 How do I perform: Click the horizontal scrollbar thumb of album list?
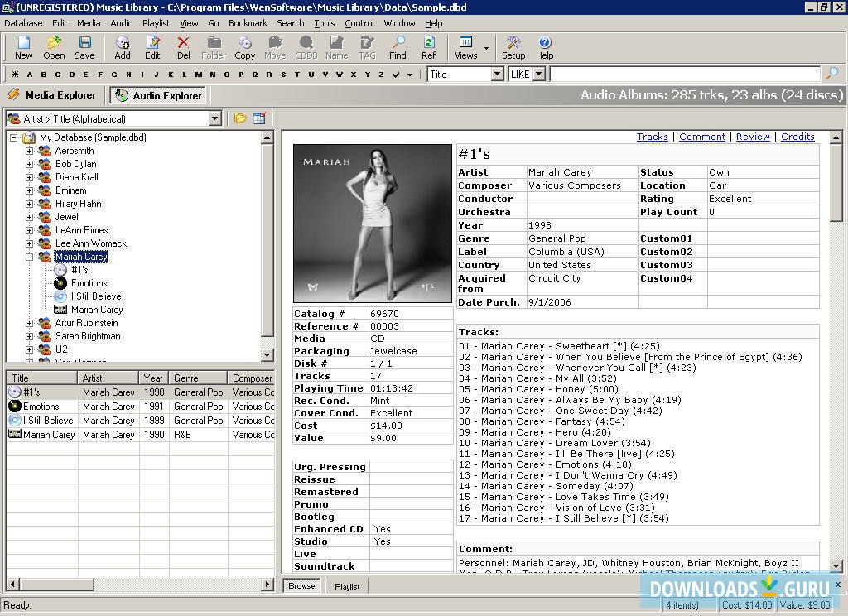click(56, 584)
